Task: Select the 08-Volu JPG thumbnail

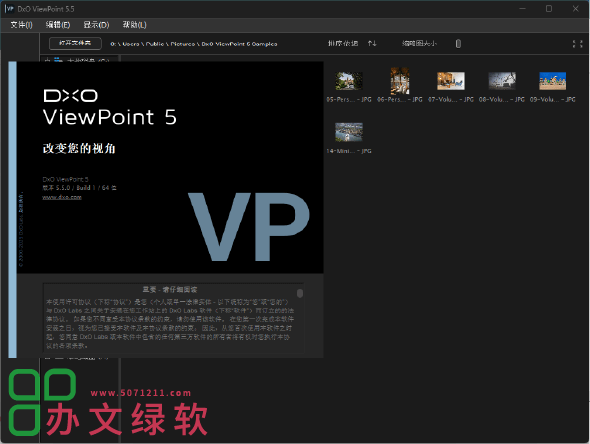Action: click(x=502, y=81)
